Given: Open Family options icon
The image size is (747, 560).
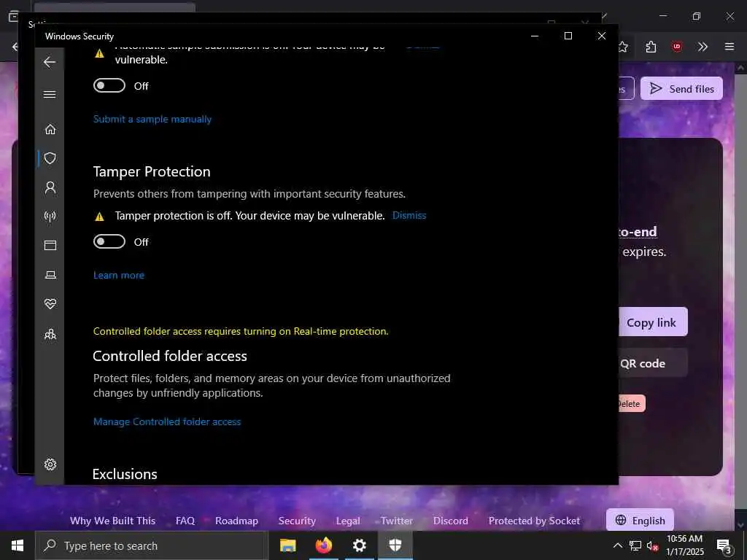Looking at the screenshot, I should coord(50,334).
